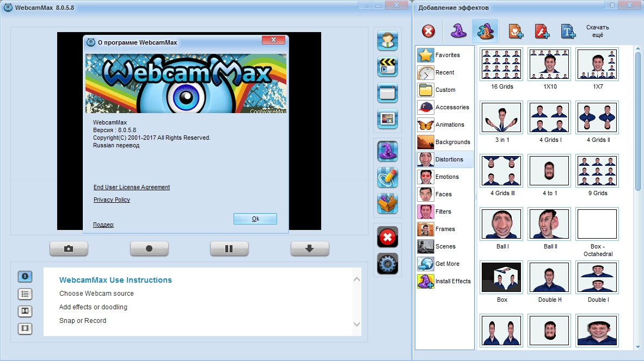Image resolution: width=644 pixels, height=361 pixels.
Task: Apply the 3 in 1 effect
Action: (501, 118)
